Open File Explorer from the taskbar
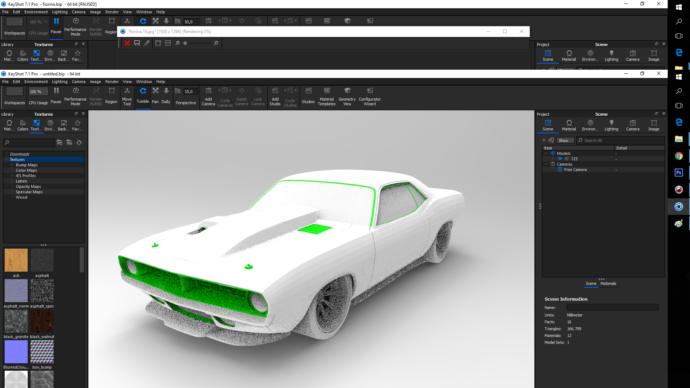Viewport: 690px width, 388px height. coord(679,139)
